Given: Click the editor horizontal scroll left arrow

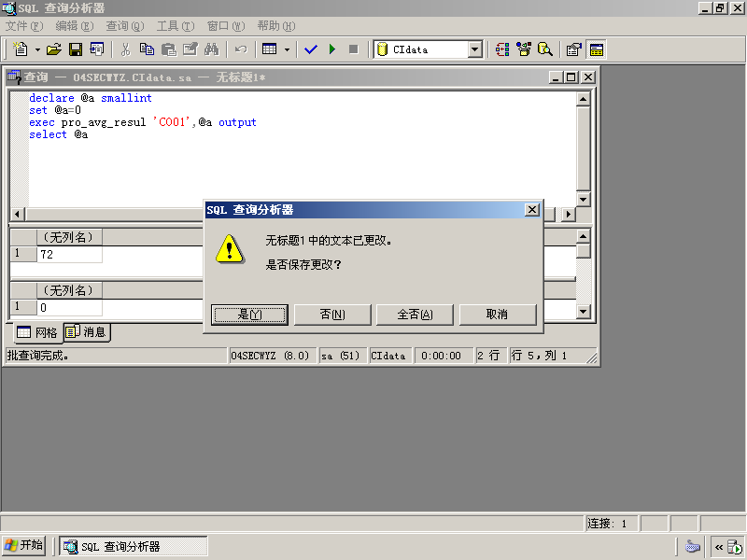Looking at the screenshot, I should click(18, 215).
